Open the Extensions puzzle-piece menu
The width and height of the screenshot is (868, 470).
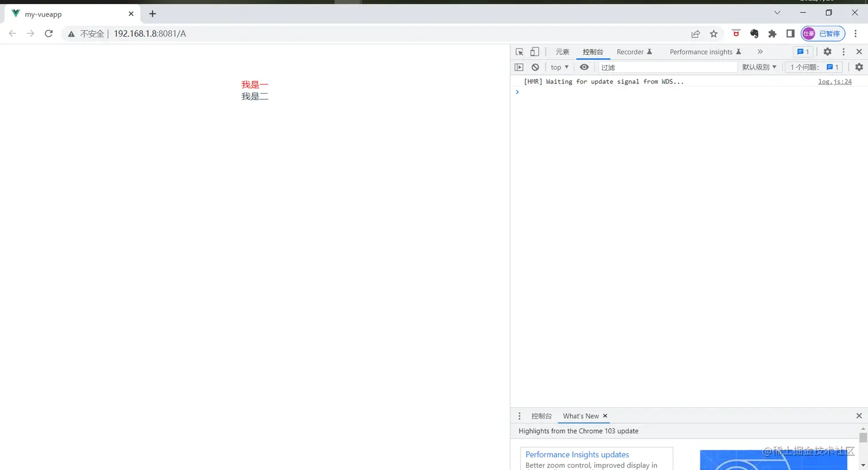pyautogui.click(x=773, y=34)
